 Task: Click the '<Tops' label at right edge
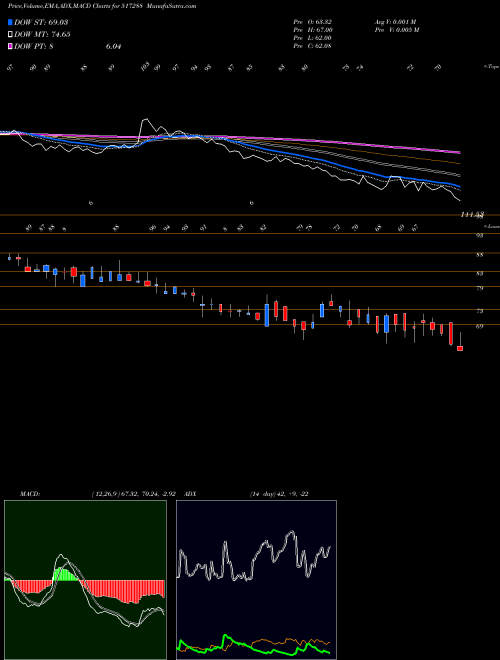492,67
